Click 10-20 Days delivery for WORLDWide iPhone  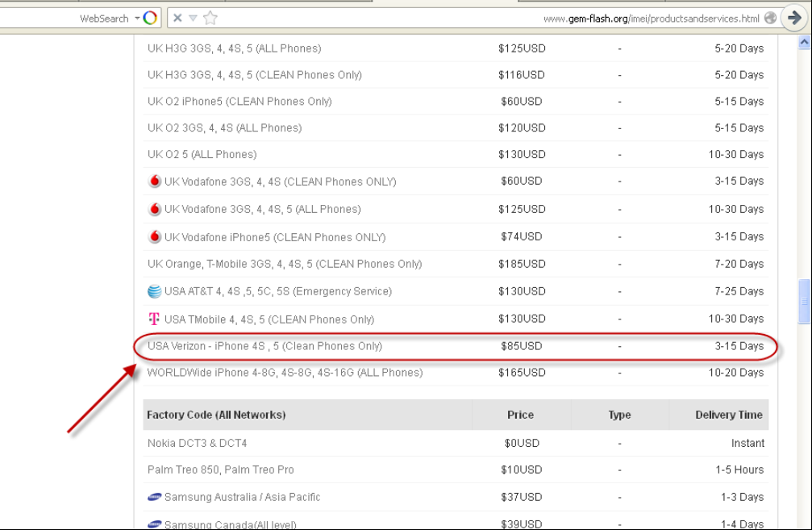coord(736,373)
